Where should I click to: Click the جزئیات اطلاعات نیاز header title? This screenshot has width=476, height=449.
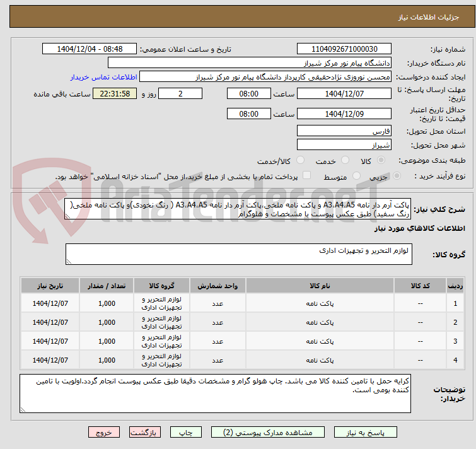(428, 17)
